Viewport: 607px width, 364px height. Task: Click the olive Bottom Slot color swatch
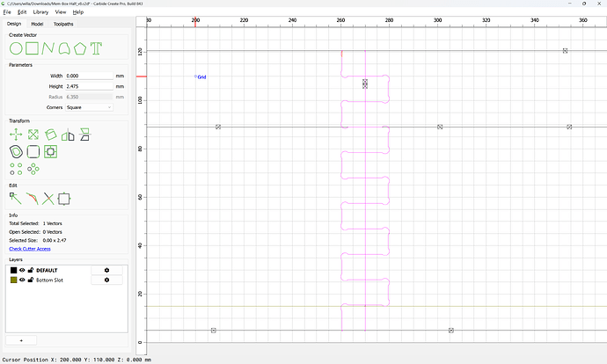tap(13, 280)
